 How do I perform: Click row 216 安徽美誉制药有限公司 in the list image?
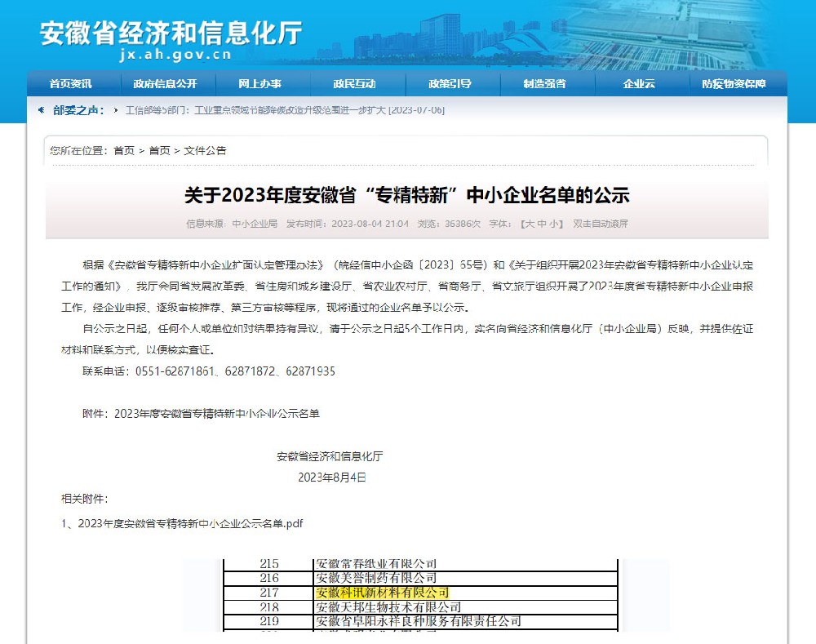click(420, 579)
